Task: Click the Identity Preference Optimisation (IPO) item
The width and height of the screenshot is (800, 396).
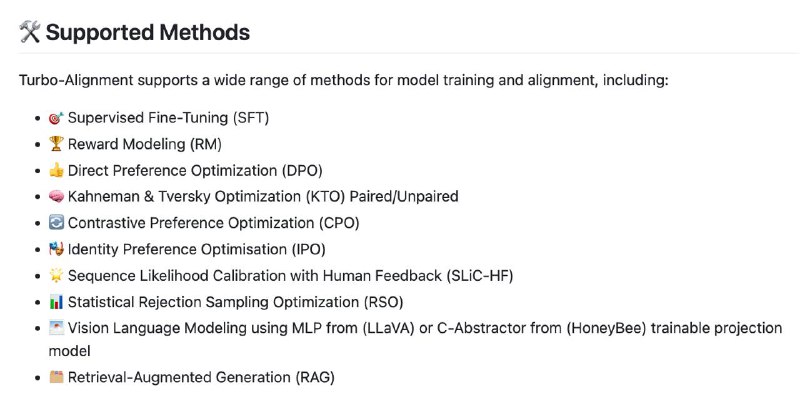Action: tap(196, 250)
